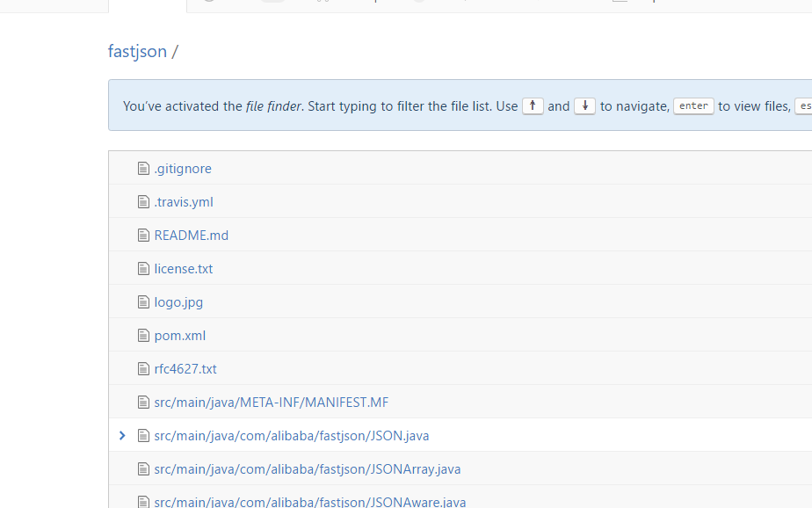Click the file icon beside MANIFEST.MF
812x508 pixels.
point(142,402)
